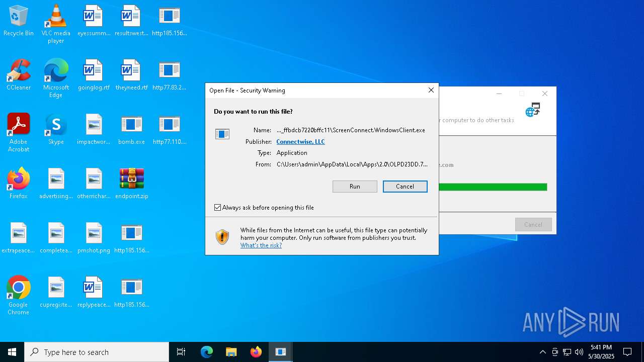The height and width of the screenshot is (362, 644).
Task: Select goinglog.rtf file icon
Action: (94, 75)
